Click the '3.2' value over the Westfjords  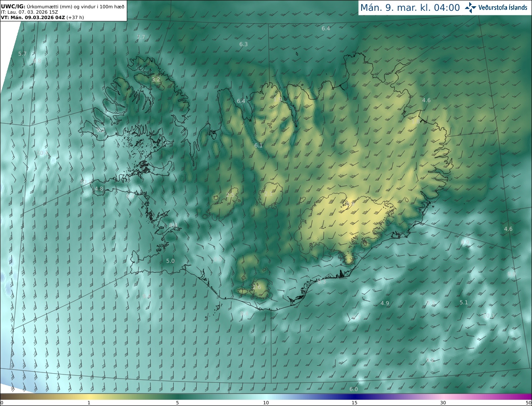(156, 79)
